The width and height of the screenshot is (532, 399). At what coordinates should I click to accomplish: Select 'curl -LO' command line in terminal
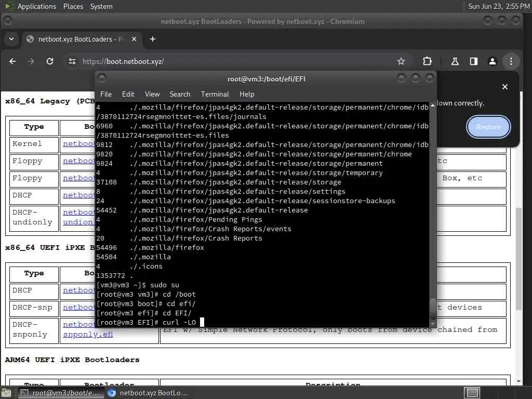click(150, 322)
